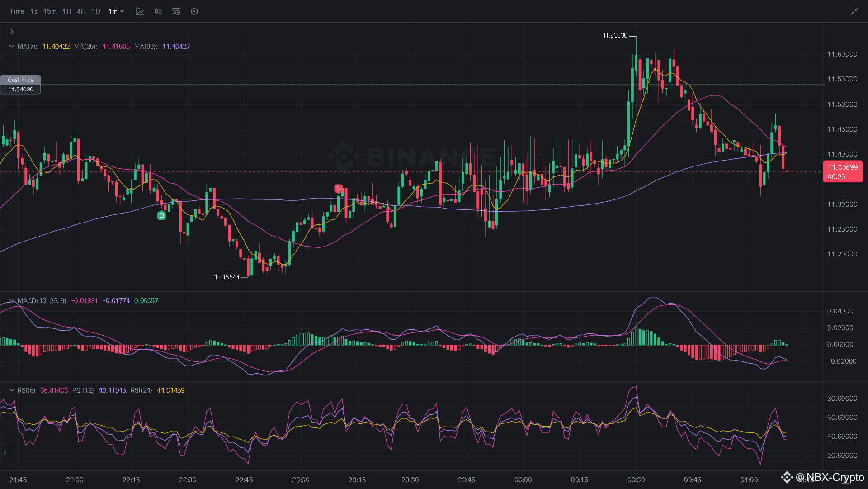This screenshot has width=868, height=489.
Task: Switch to the 4H interval
Action: click(81, 11)
